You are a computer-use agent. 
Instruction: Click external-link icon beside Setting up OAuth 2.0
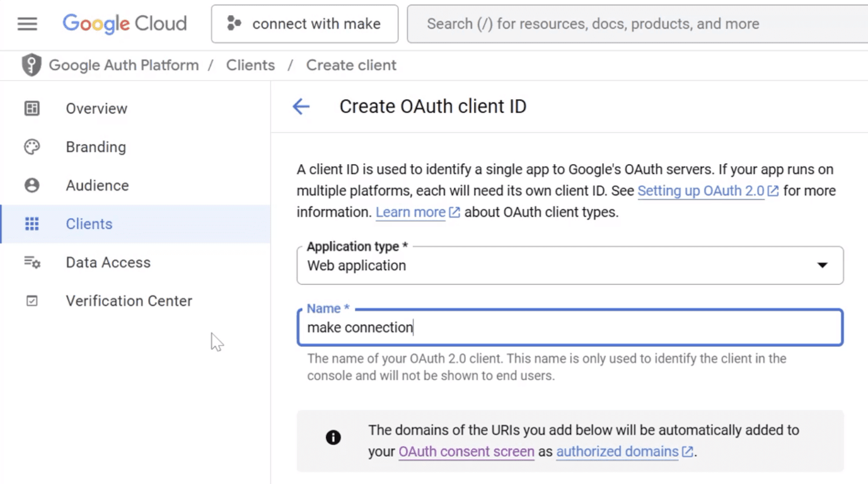click(773, 191)
